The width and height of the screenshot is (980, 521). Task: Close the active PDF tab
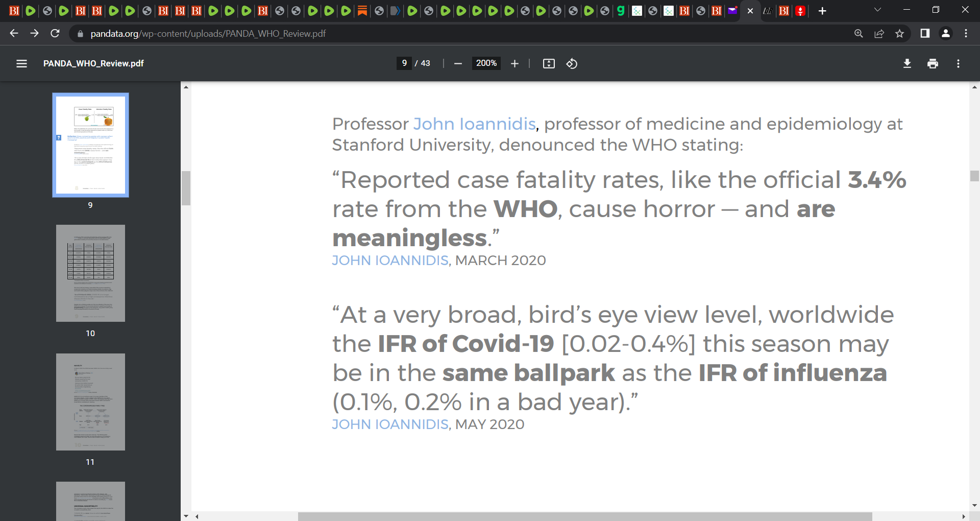pyautogui.click(x=750, y=11)
